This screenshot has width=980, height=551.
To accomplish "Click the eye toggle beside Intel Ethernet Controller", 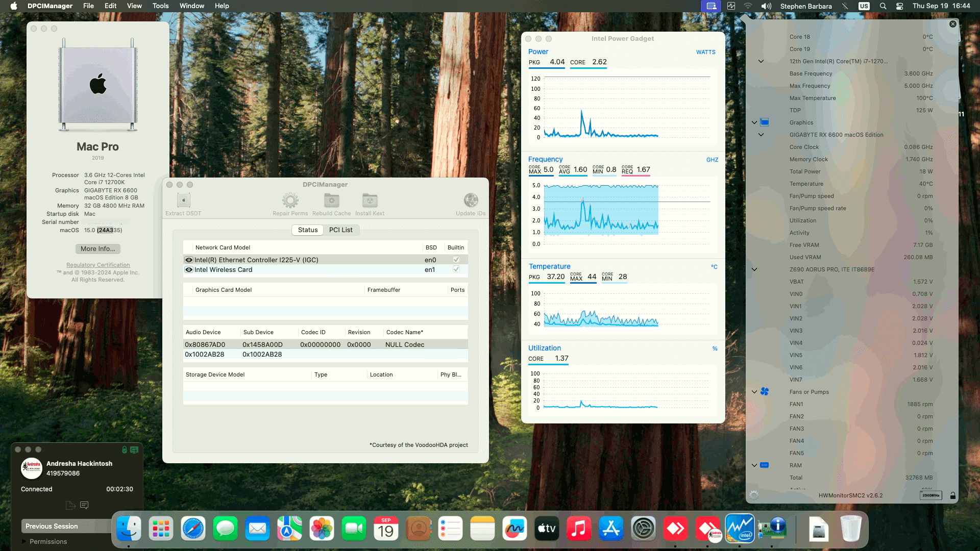I will (188, 260).
